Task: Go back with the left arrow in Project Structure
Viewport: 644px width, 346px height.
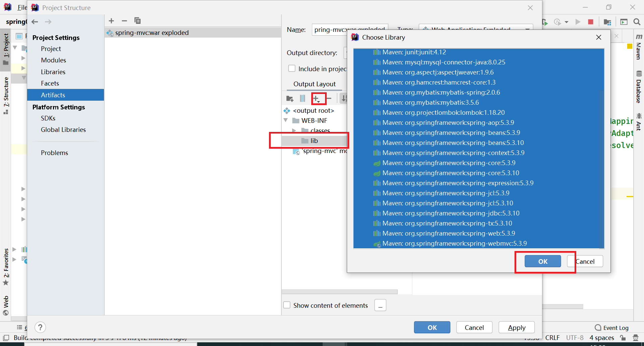Action: [x=35, y=22]
